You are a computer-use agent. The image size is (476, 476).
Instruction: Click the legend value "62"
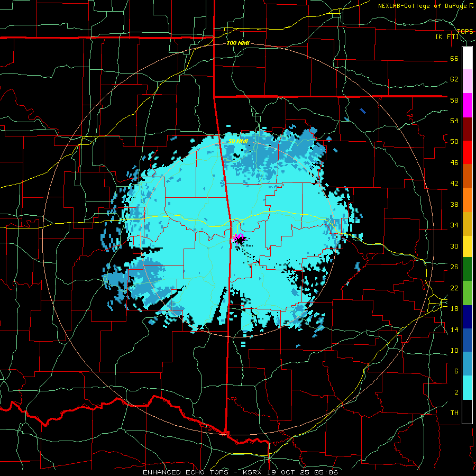coord(454,79)
